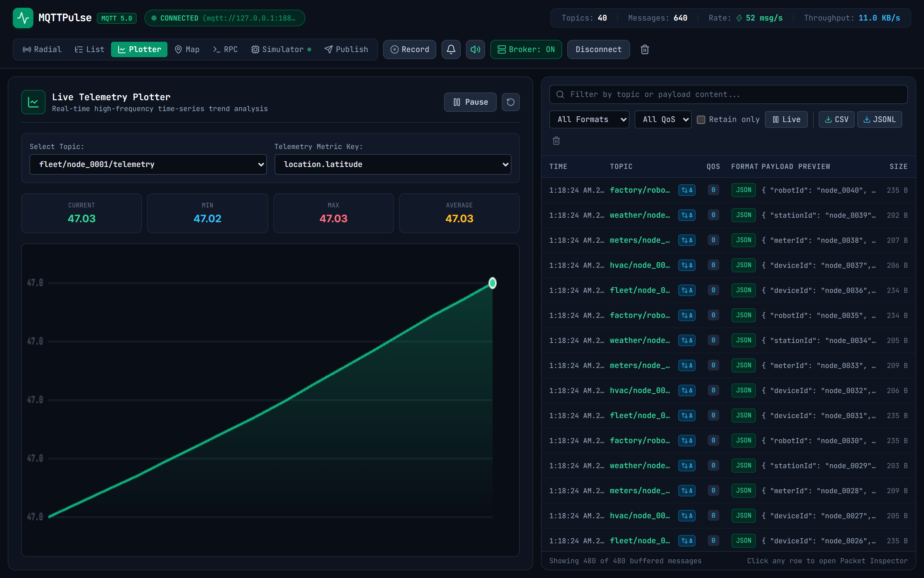This screenshot has height=578, width=924.
Task: Click retain badge icon on node_0039 row
Action: [x=687, y=215]
